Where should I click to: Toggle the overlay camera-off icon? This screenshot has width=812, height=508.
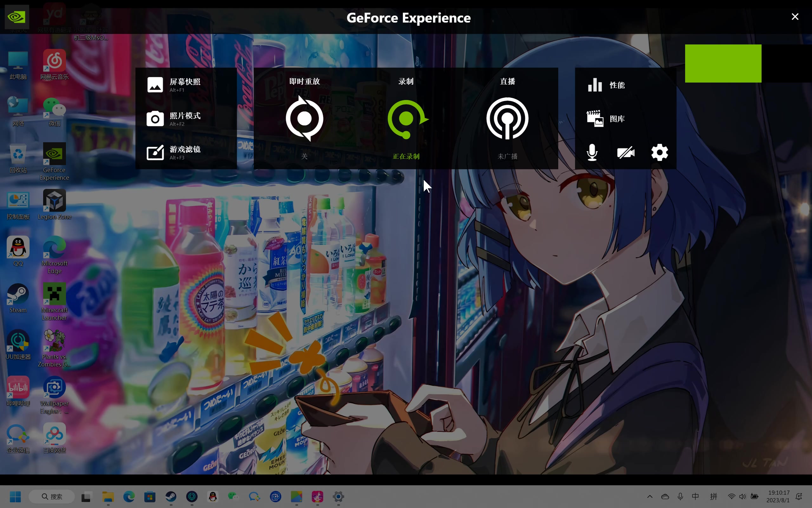(x=626, y=152)
